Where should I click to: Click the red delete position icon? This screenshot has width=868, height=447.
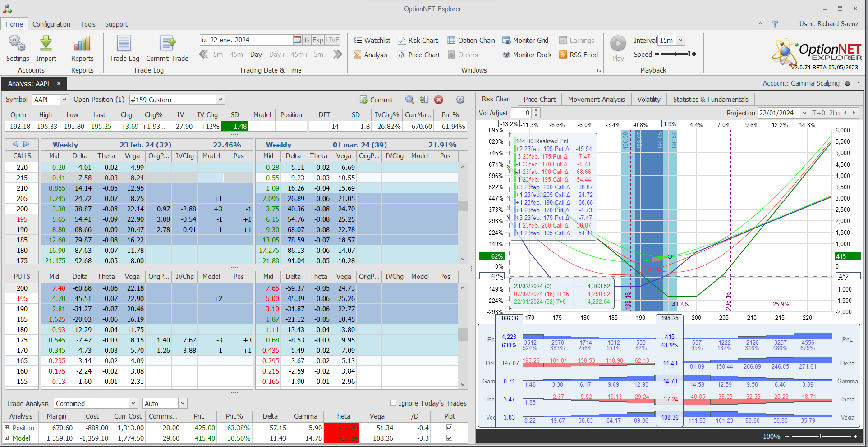(x=439, y=100)
